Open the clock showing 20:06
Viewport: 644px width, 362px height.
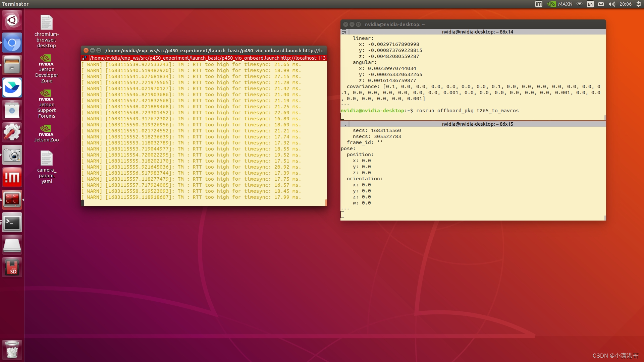pyautogui.click(x=625, y=4)
